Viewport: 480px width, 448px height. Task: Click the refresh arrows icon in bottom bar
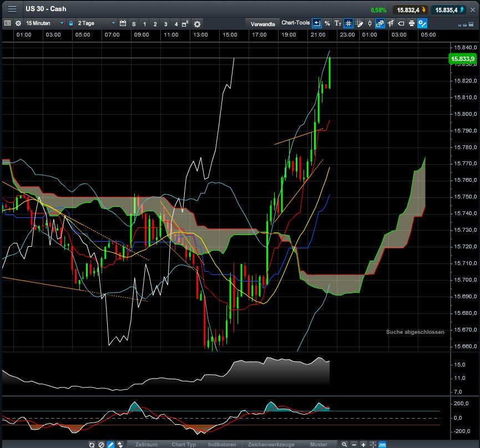pos(92,445)
